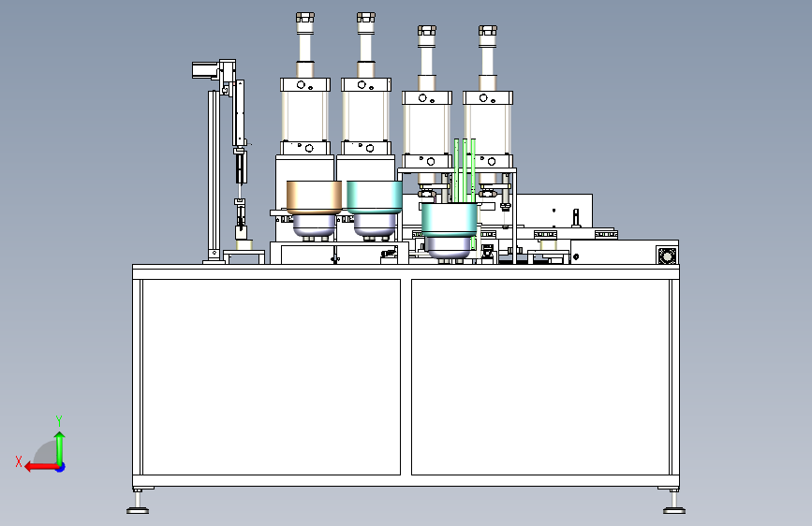Select the left cabinet door panel
Screen dimensions: 812x526
[x=272, y=377]
